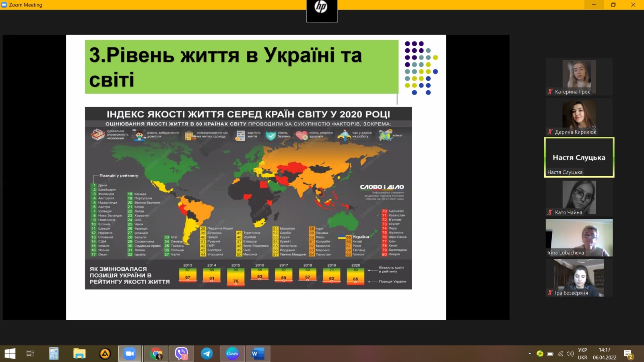Screen dimensions: 644x362
Task: Open File Explorer from the taskbar
Action: 79,354
